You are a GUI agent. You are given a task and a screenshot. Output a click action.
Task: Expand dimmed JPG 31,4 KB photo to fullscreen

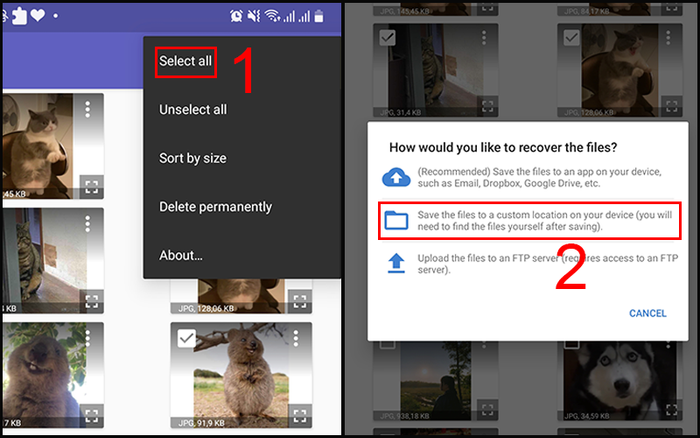coord(487,106)
